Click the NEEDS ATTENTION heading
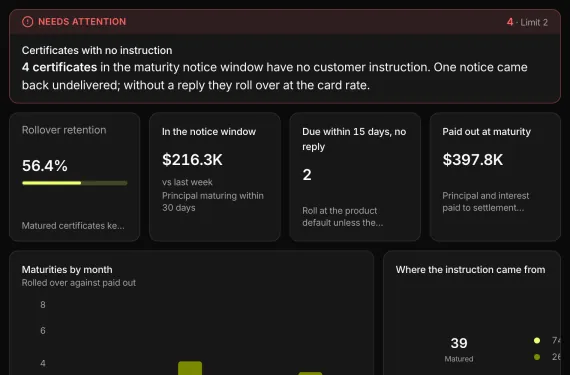Viewport: 570px width, 375px height. pos(82,22)
